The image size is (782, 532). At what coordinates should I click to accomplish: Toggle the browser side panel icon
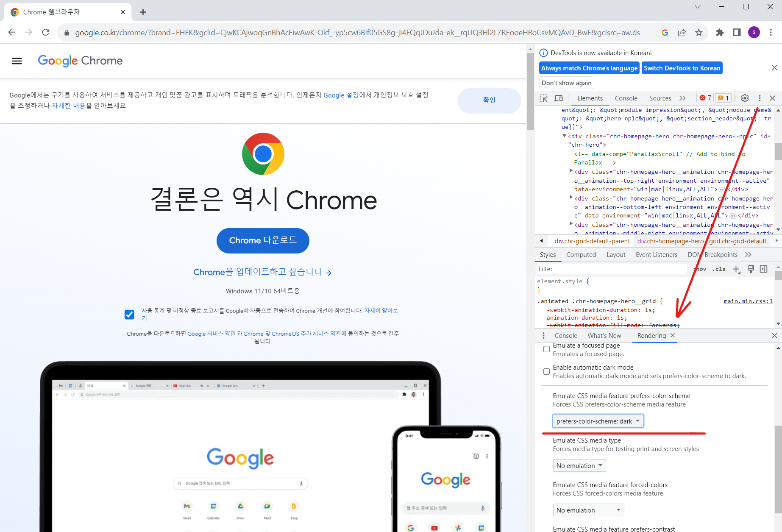(737, 32)
